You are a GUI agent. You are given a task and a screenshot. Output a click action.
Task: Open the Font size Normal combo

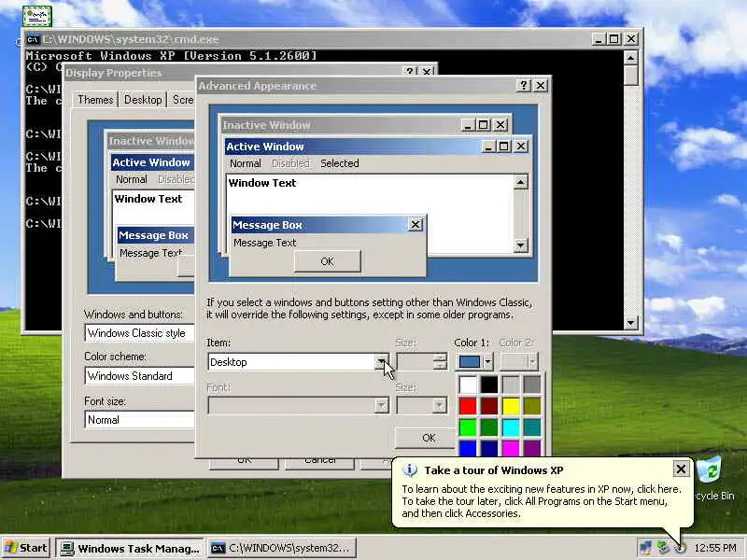(139, 419)
